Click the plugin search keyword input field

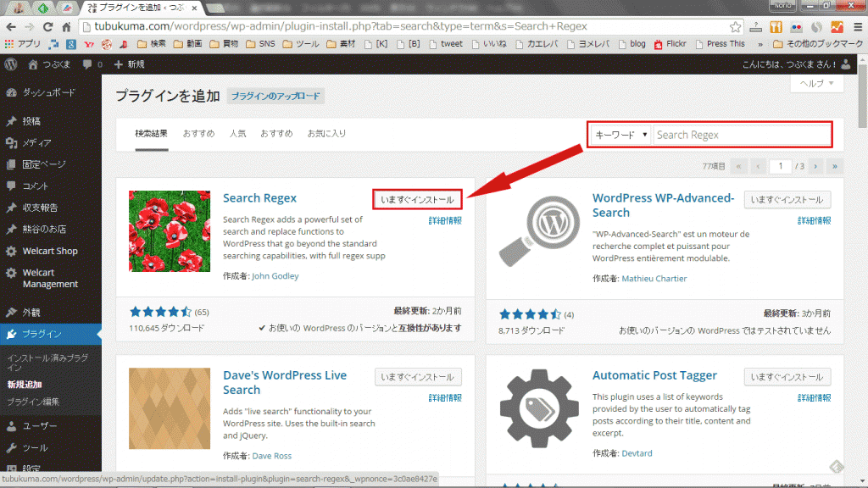pos(742,135)
